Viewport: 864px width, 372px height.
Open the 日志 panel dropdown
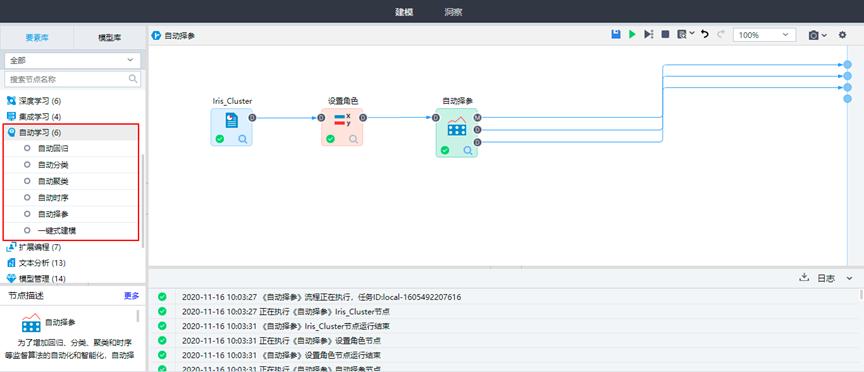849,278
